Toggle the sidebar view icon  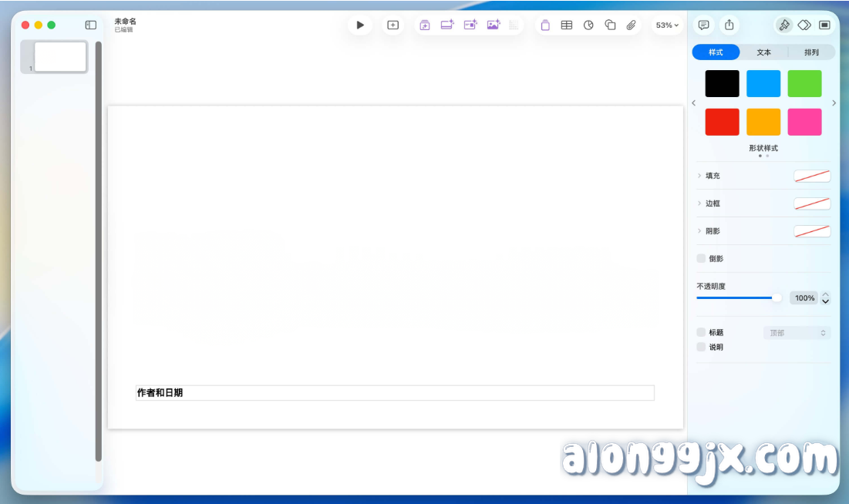pos(92,24)
